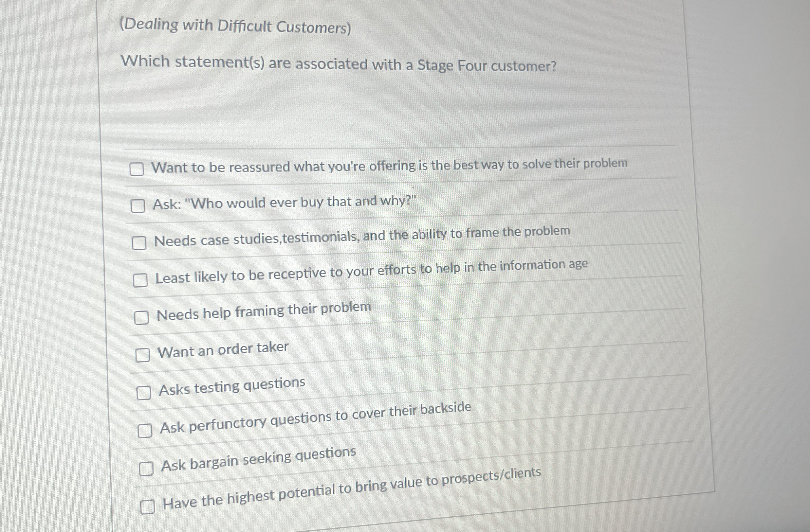Enable 'Least likely to be receptive' checkbox
The width and height of the screenshot is (810, 532).
coord(141,280)
